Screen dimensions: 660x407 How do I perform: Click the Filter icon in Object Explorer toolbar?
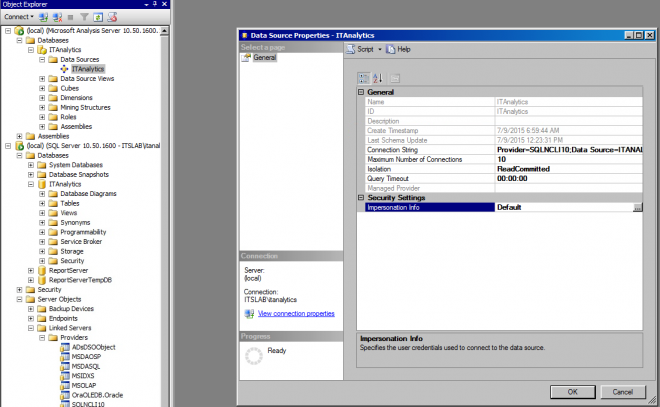[x=84, y=17]
